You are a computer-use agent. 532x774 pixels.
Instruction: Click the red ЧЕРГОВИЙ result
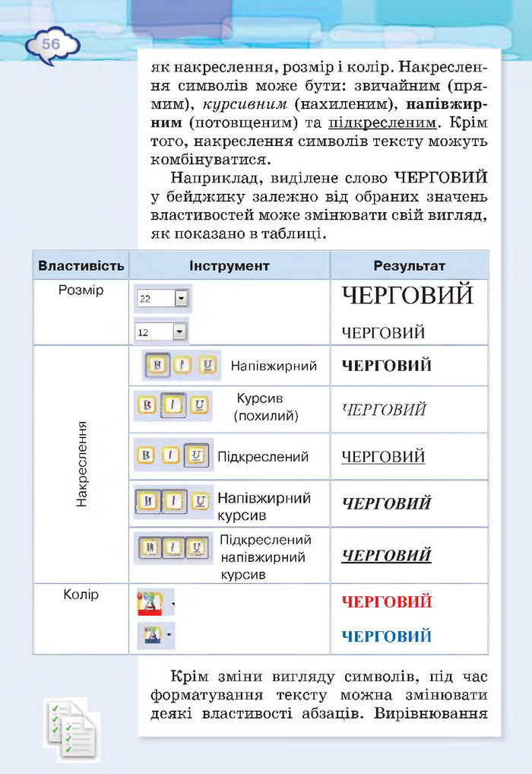[x=386, y=601]
